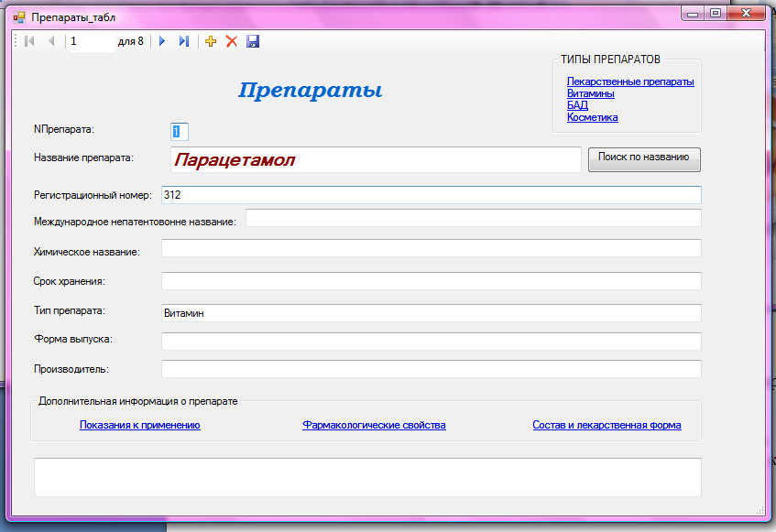Viewport: 776px width, 532px height.
Task: Open БАД link
Action: [577, 105]
